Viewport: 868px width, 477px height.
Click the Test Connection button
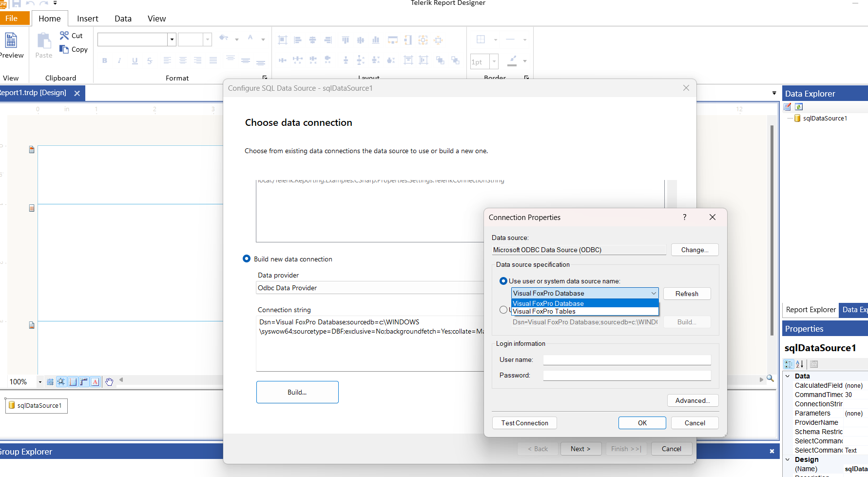(524, 423)
